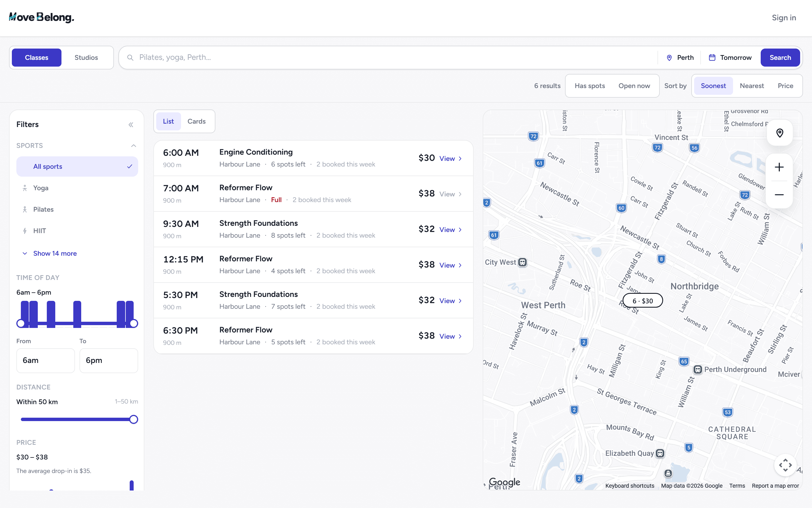Toggle the Open now filter
812x508 pixels.
pyautogui.click(x=634, y=86)
